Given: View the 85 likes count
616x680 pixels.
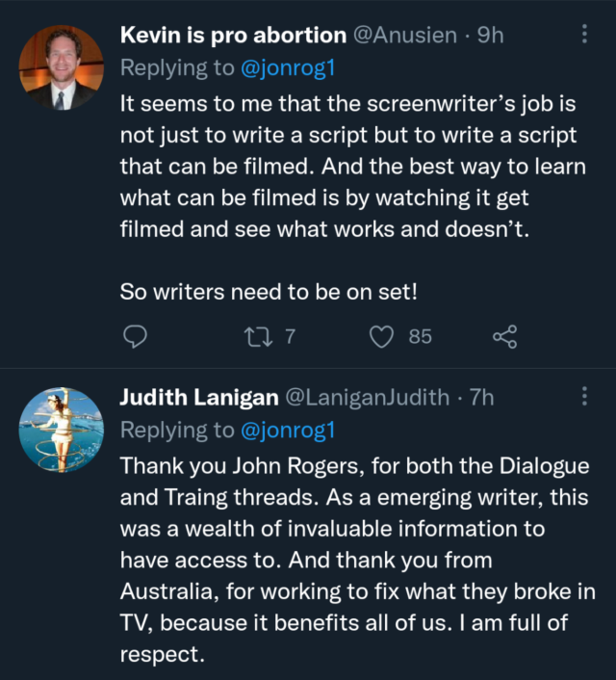Looking at the screenshot, I should pos(420,337).
